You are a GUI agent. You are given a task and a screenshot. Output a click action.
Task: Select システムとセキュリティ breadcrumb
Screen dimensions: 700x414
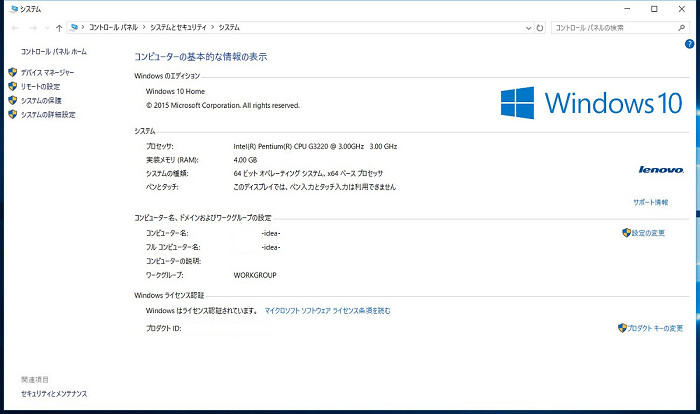[x=178, y=27]
